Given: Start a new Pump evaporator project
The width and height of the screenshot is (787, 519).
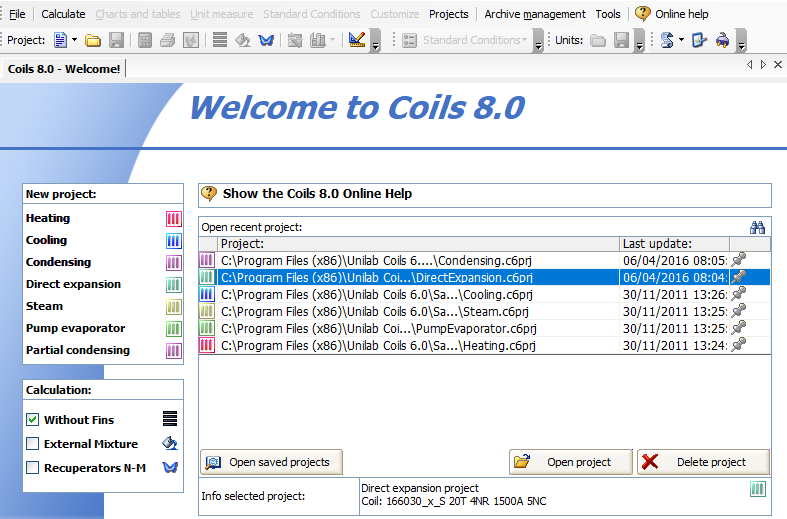Looking at the screenshot, I should 75,328.
